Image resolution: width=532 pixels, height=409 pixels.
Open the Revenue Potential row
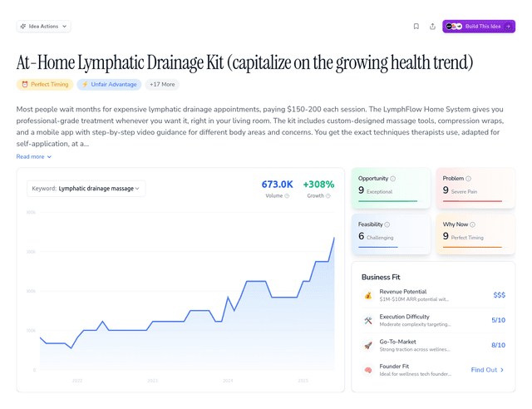(x=434, y=295)
